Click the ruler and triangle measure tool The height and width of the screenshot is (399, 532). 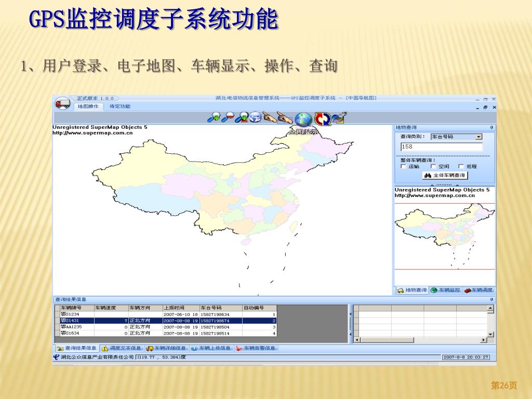coord(339,118)
